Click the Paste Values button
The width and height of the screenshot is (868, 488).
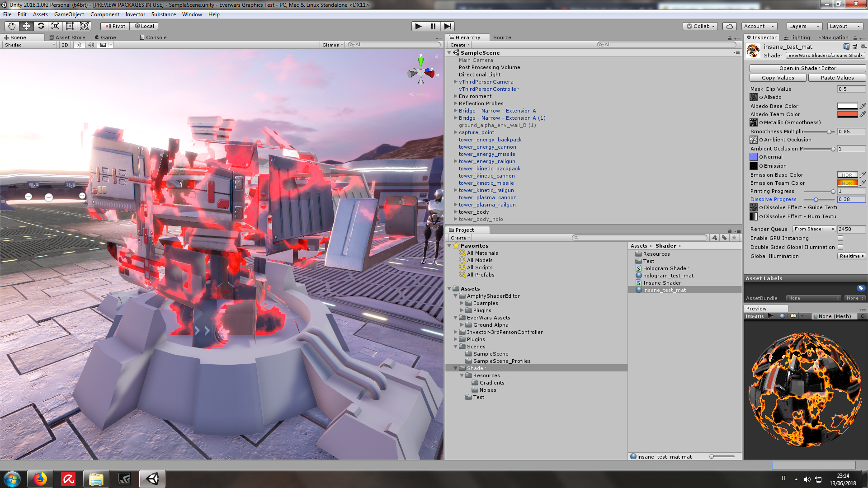click(837, 78)
